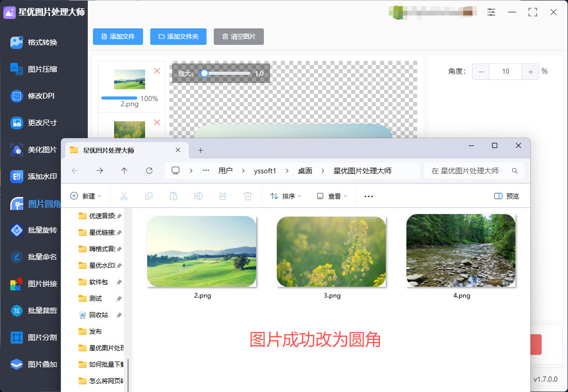Screen dimensions: 568x392
Task: Click 星优图片处理大师 breadcrumb segment
Action: 362,171
